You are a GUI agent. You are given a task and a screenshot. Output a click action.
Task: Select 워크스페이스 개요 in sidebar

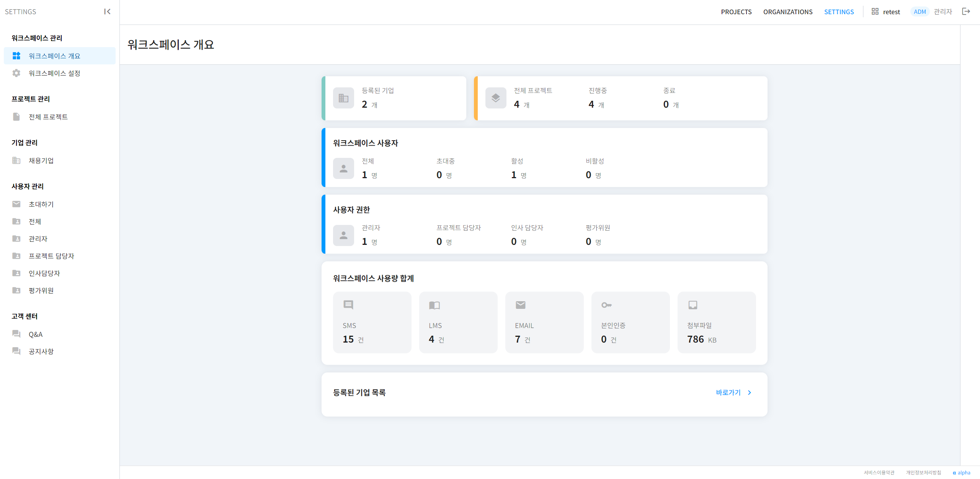point(54,56)
